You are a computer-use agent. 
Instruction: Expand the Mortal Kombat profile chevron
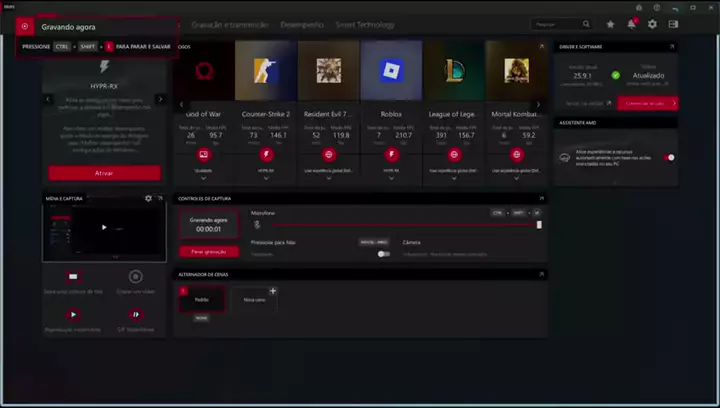pyautogui.click(x=516, y=178)
